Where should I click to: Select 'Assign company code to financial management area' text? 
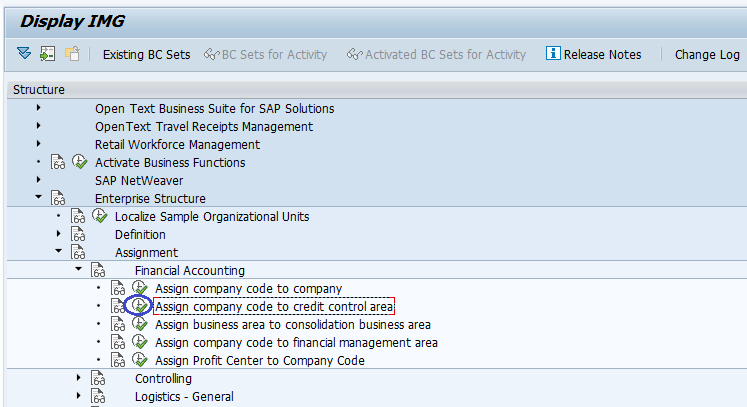[296, 343]
